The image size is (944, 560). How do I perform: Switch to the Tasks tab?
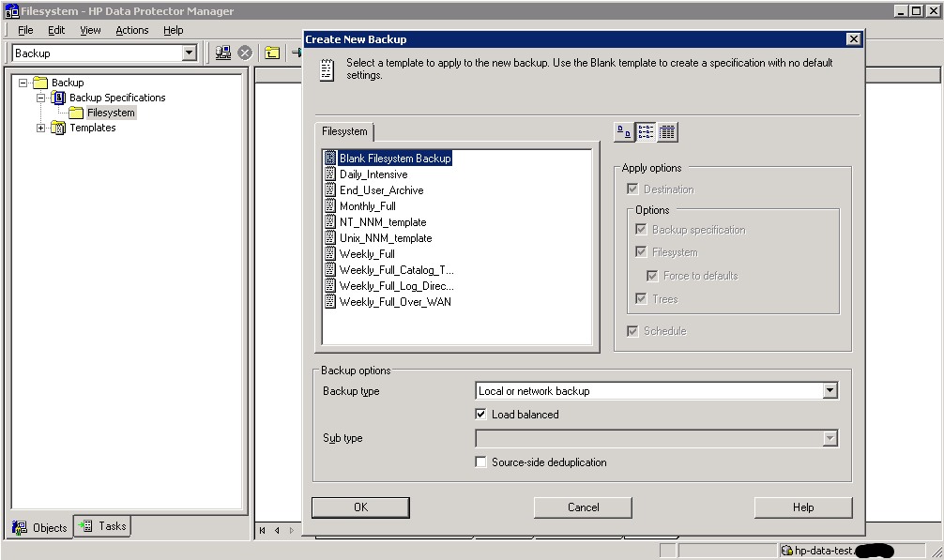click(103, 526)
